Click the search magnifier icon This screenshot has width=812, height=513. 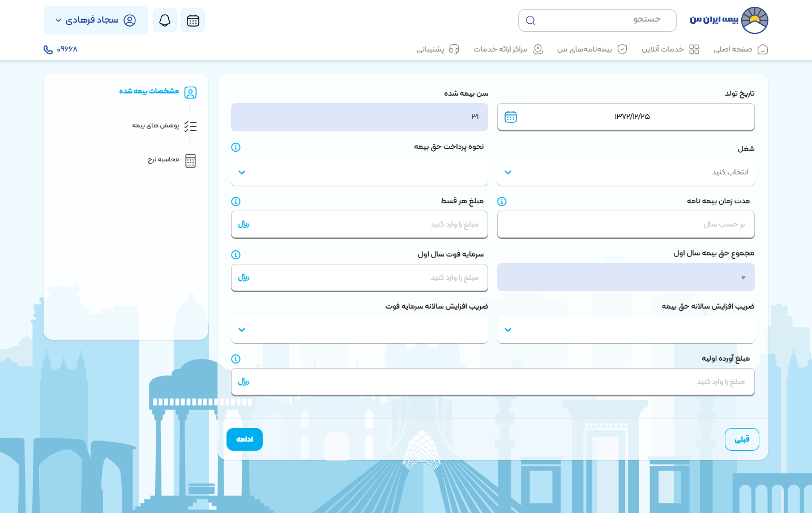(x=530, y=20)
